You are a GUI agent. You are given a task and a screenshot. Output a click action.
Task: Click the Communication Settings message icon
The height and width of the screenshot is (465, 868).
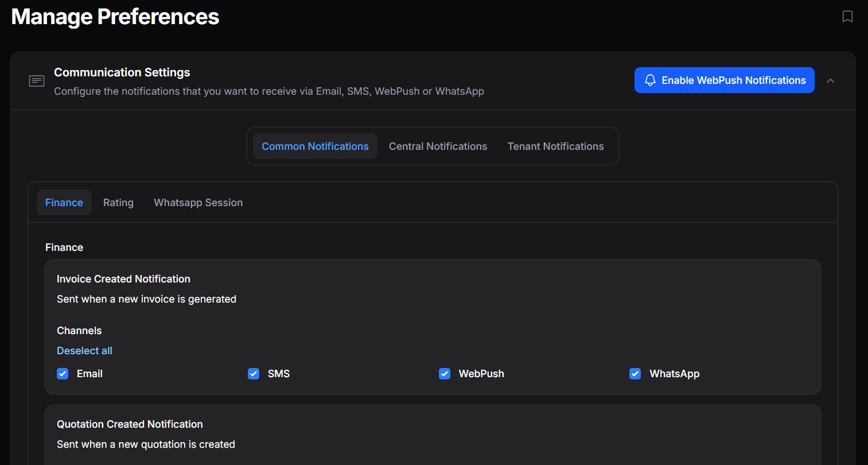point(37,81)
